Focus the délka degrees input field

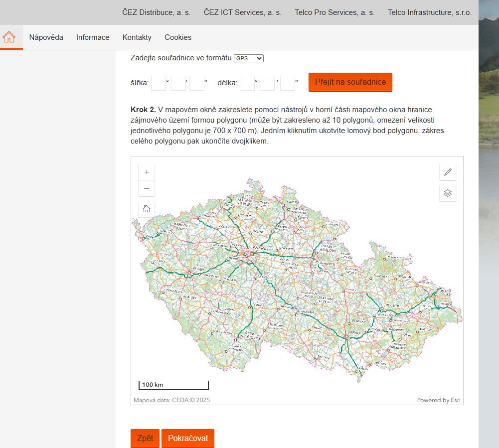pyautogui.click(x=247, y=83)
